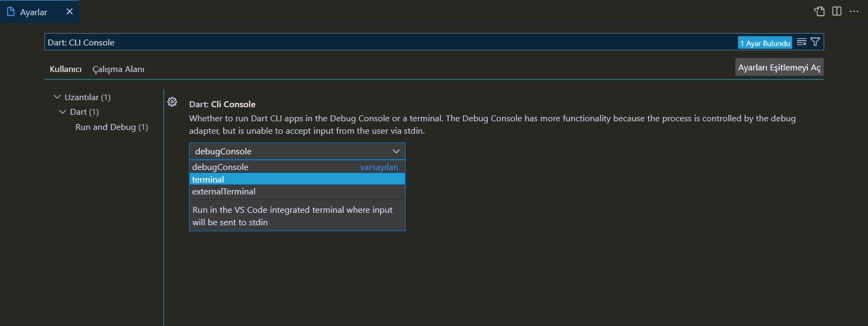Image resolution: width=868 pixels, height=326 pixels.
Task: Open the gear menu beside Dart Cli Console
Action: click(172, 102)
